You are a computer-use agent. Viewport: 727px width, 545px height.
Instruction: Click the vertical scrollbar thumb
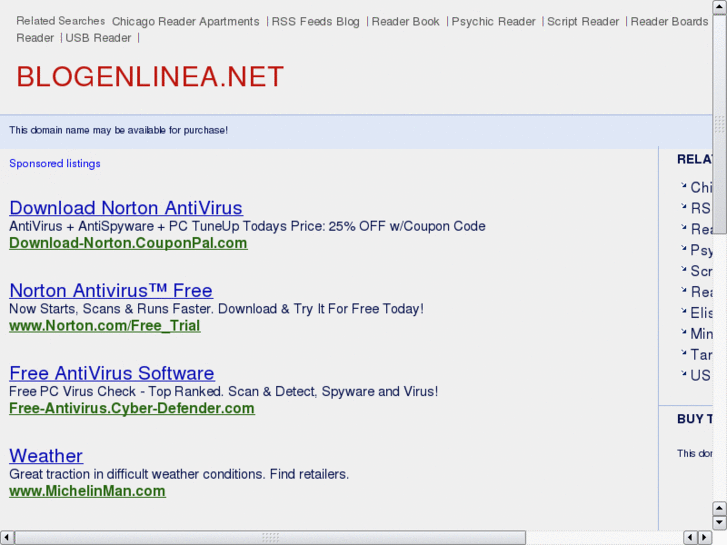[x=720, y=124]
